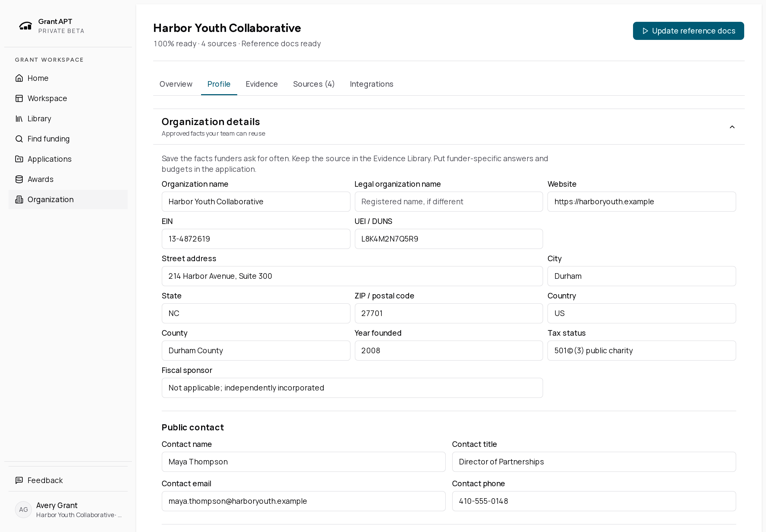Click the Contact phone field
This screenshot has height=532, width=766.
pos(594,501)
